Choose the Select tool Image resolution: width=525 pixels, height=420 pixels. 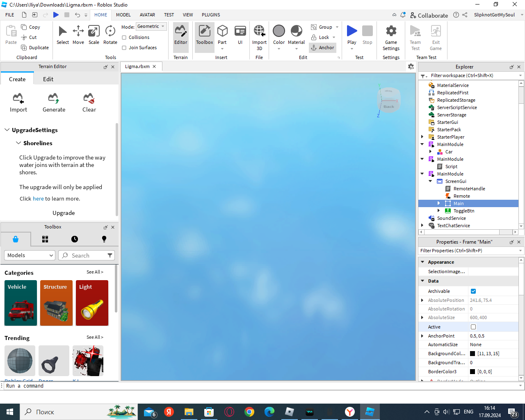(63, 35)
